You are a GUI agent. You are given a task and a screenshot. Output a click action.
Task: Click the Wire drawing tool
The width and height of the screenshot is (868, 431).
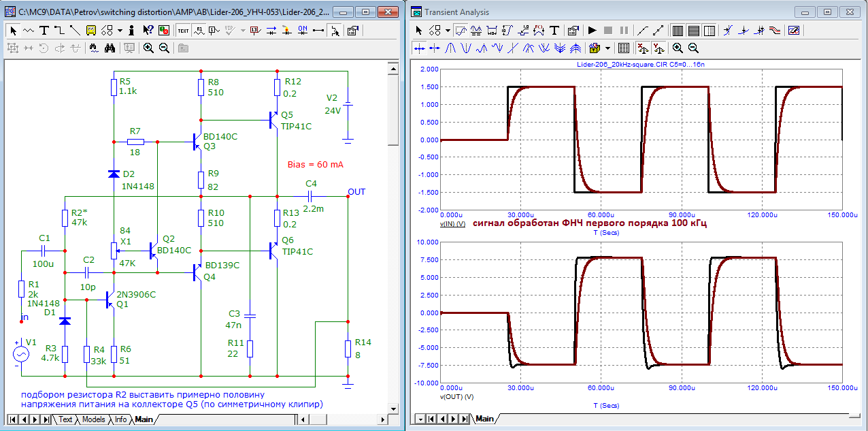[59, 30]
